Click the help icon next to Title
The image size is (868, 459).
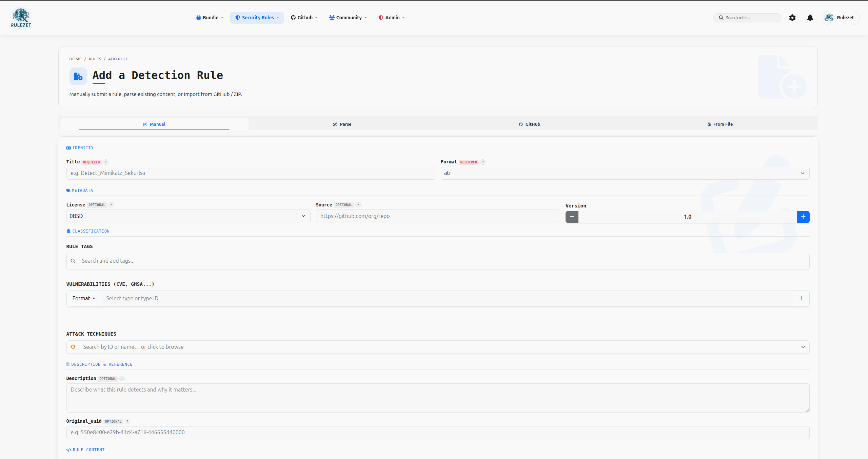(106, 162)
